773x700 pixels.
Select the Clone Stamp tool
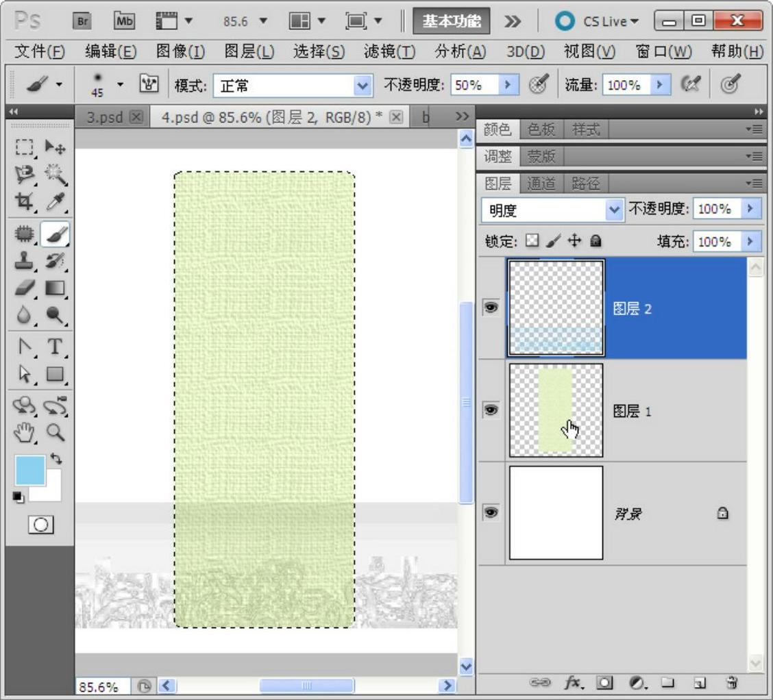tap(25, 261)
